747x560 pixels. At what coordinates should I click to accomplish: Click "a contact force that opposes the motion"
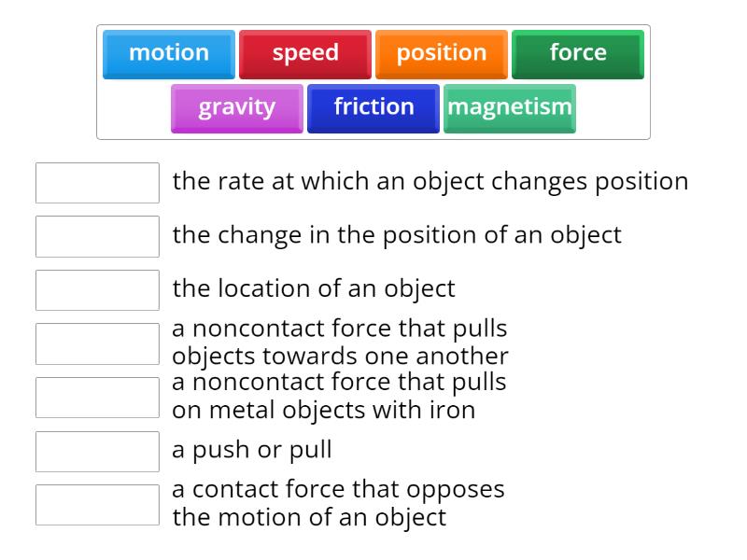338,502
